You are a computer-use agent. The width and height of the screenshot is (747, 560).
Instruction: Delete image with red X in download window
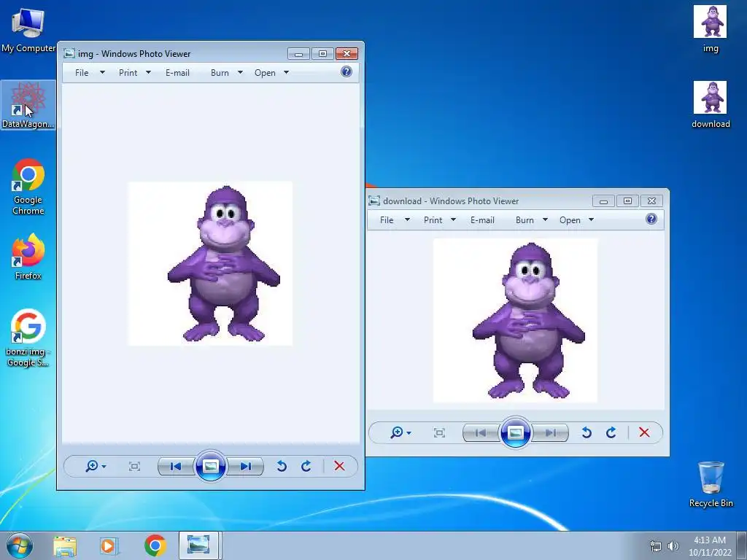click(x=644, y=432)
